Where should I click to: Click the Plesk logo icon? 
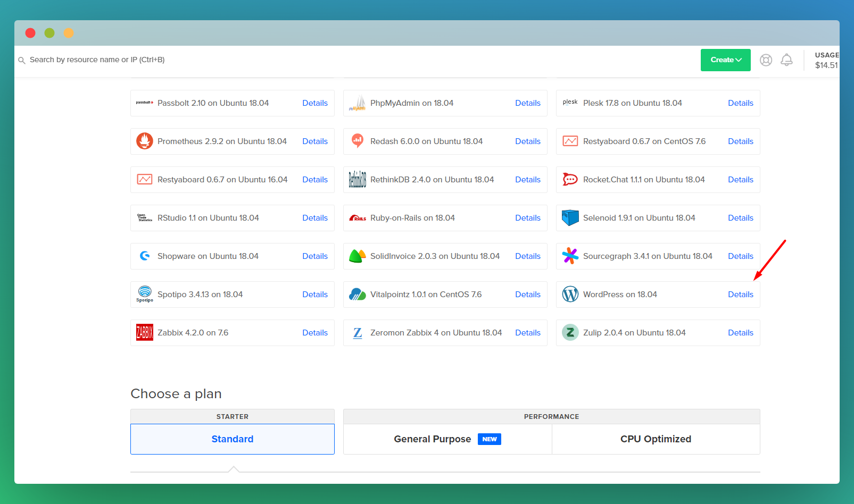point(570,102)
